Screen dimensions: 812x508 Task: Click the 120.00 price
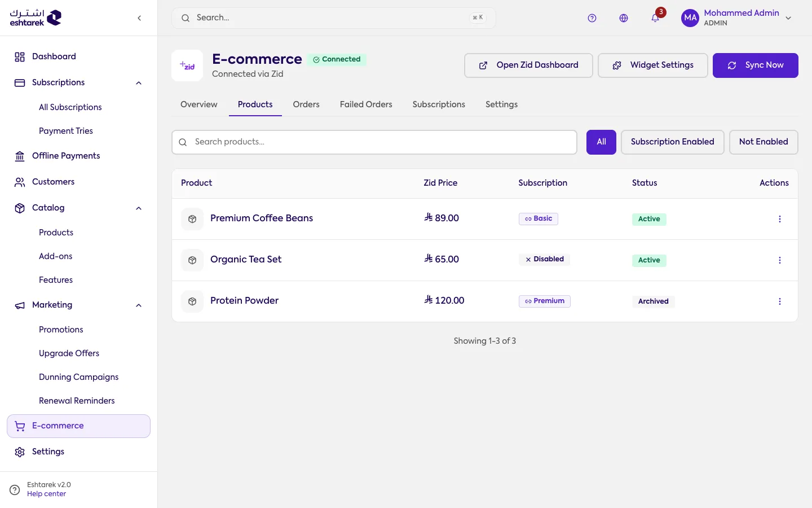(444, 301)
